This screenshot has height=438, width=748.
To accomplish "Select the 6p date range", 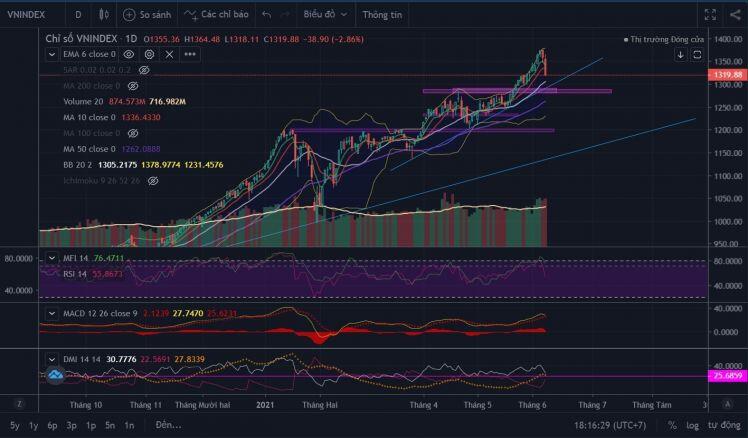I will click(x=52, y=425).
